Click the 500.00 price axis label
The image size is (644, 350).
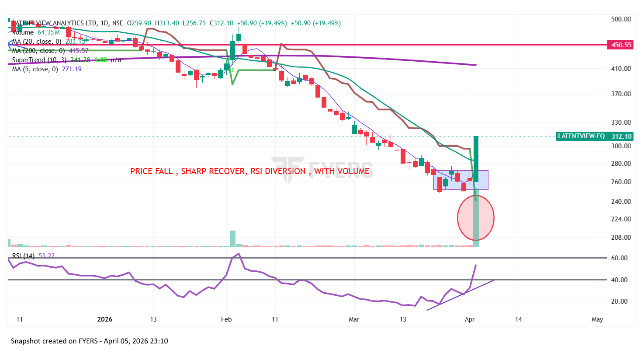(621, 19)
